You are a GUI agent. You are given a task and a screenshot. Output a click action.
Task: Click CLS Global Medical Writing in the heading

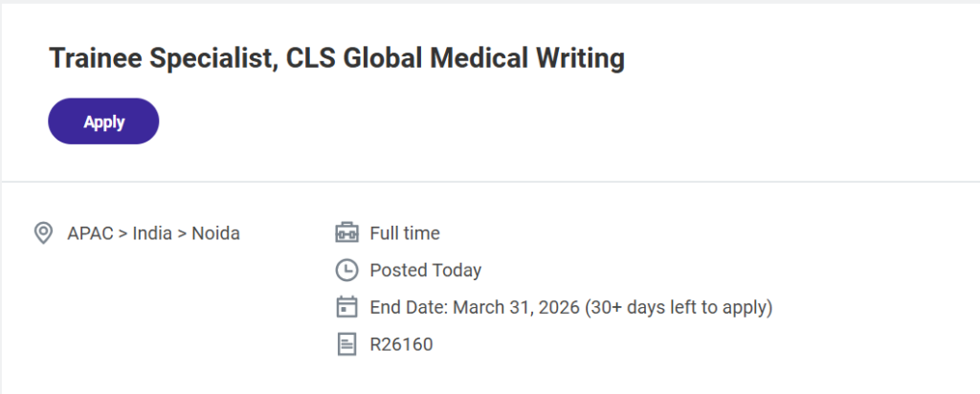(x=456, y=59)
